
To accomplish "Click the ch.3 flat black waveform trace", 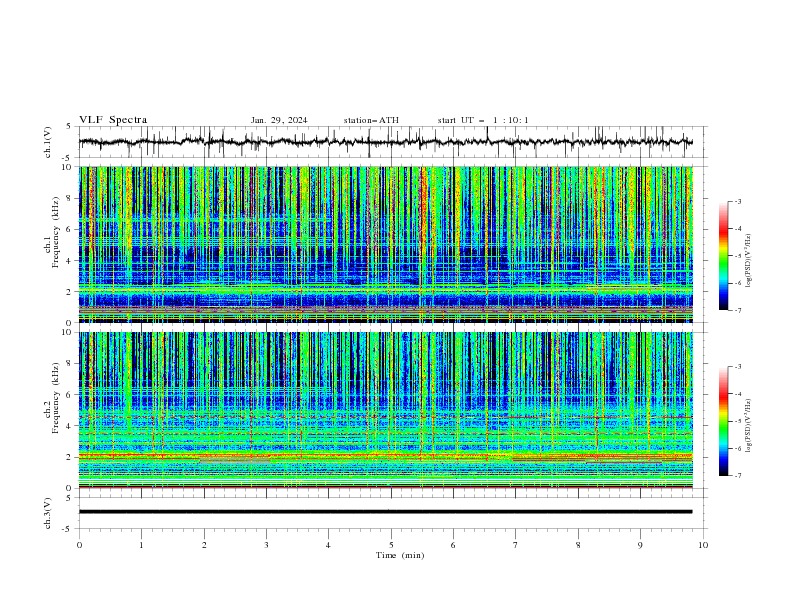I will click(386, 512).
